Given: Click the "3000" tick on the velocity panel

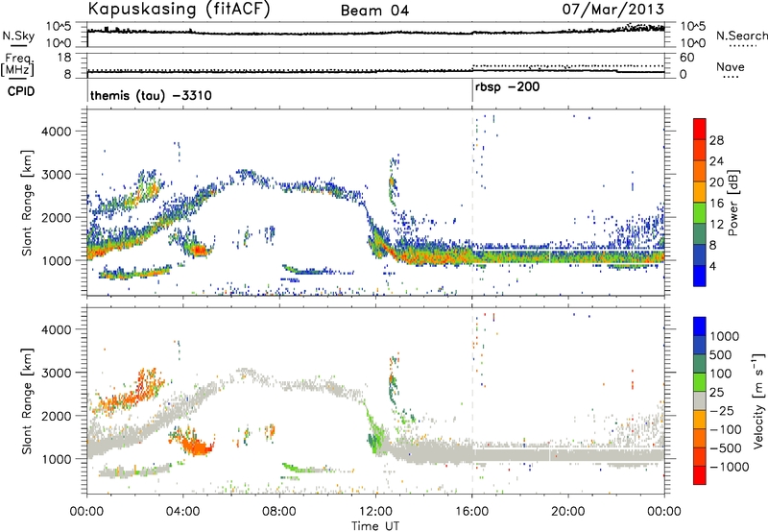Looking at the screenshot, I should (57, 373).
